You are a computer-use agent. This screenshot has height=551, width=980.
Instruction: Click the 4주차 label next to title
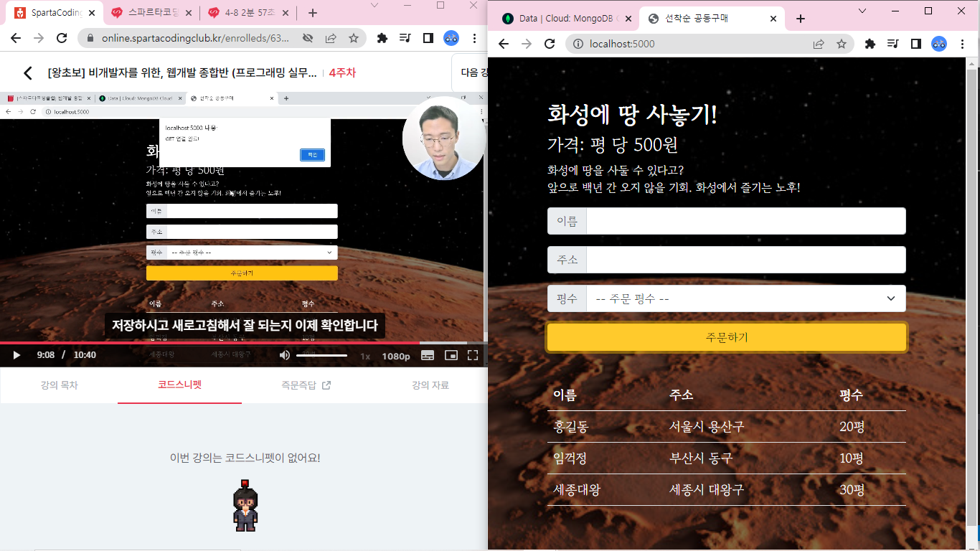point(342,73)
